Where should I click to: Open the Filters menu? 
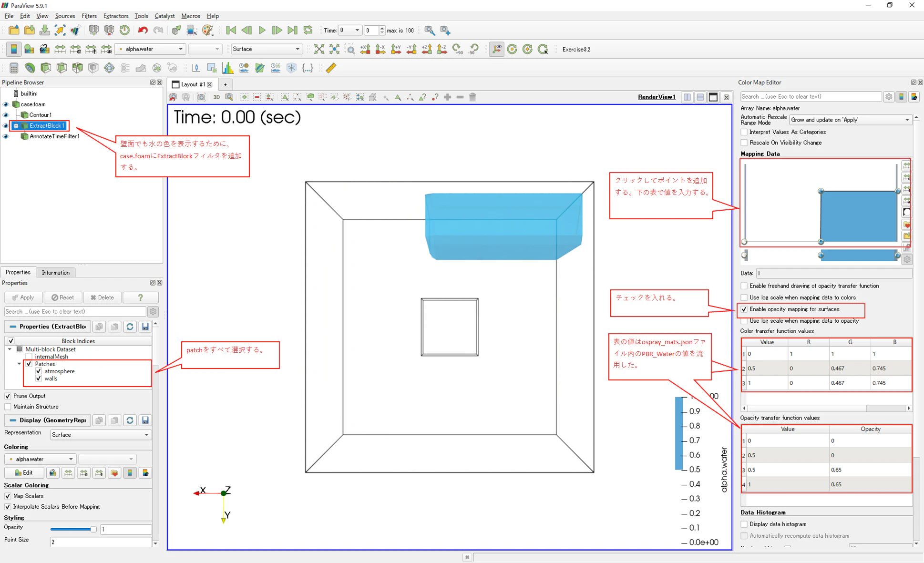click(x=89, y=16)
